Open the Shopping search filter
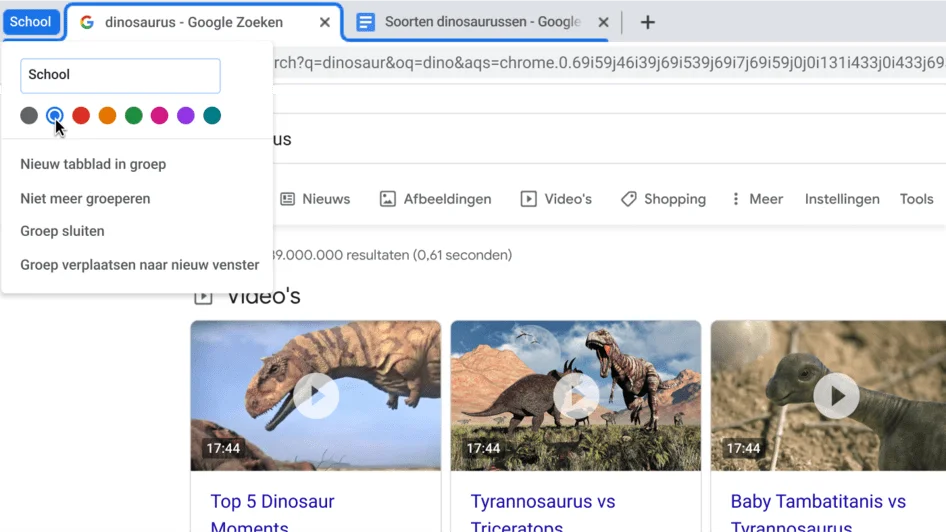 click(663, 199)
